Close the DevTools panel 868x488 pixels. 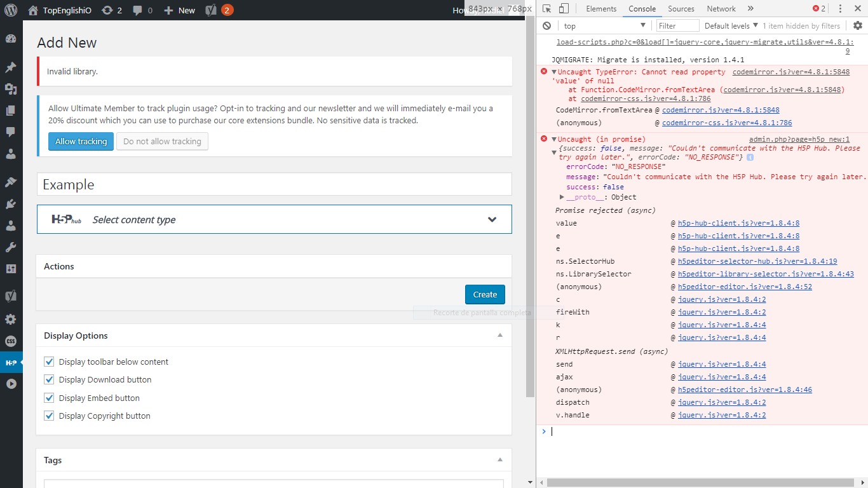858,9
